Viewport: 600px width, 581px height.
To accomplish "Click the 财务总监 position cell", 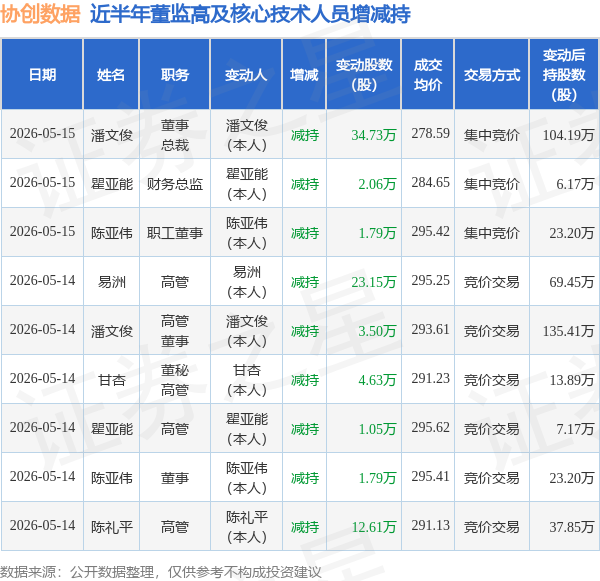I will tap(175, 184).
